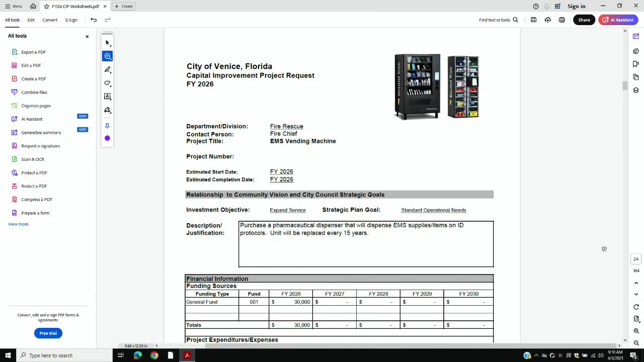
Task: Open the Page thumbnails panel
Action: pyautogui.click(x=636, y=77)
